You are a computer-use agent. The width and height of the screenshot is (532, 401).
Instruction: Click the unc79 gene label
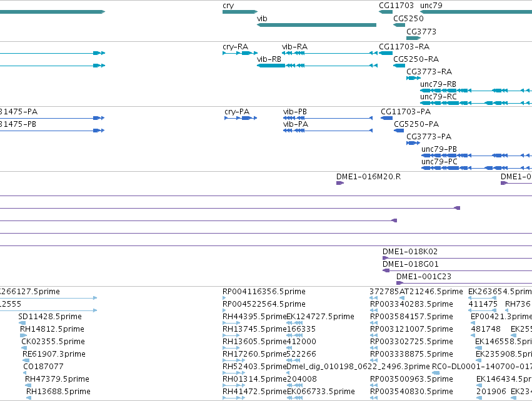point(431,6)
